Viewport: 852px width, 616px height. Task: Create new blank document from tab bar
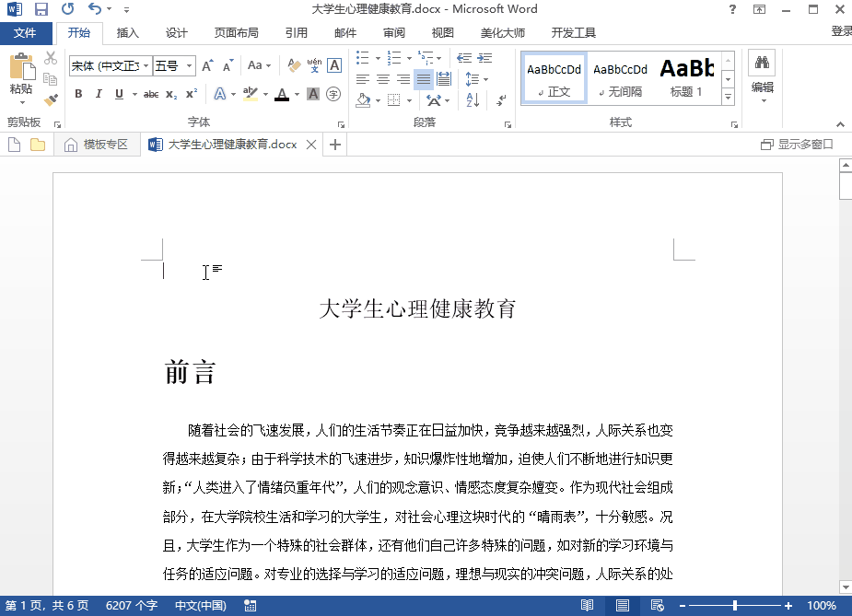point(15,145)
